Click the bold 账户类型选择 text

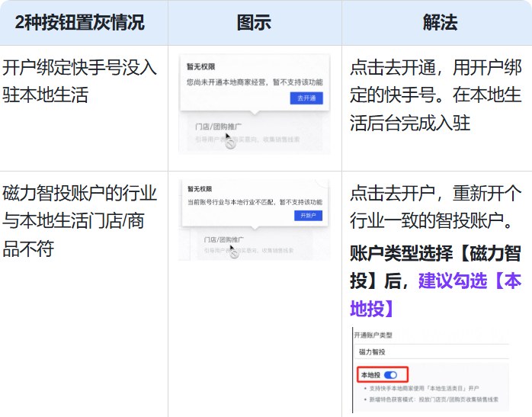coord(401,253)
